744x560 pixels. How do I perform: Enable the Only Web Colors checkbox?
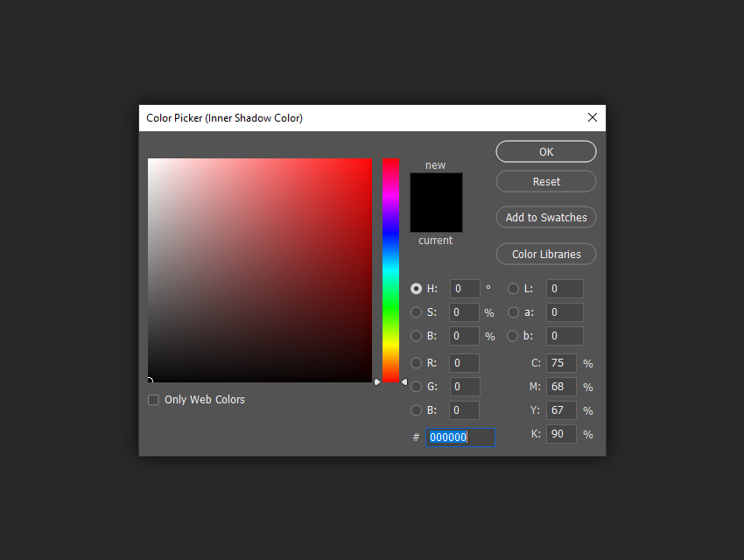(x=153, y=399)
